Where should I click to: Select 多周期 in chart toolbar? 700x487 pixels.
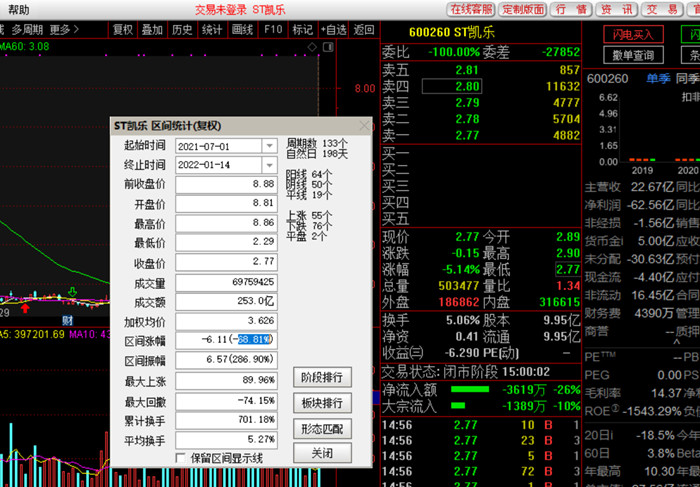27,30
